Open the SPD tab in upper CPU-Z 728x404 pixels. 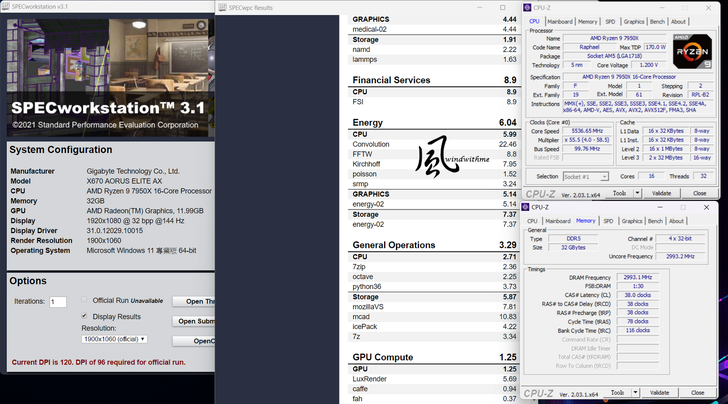point(610,21)
